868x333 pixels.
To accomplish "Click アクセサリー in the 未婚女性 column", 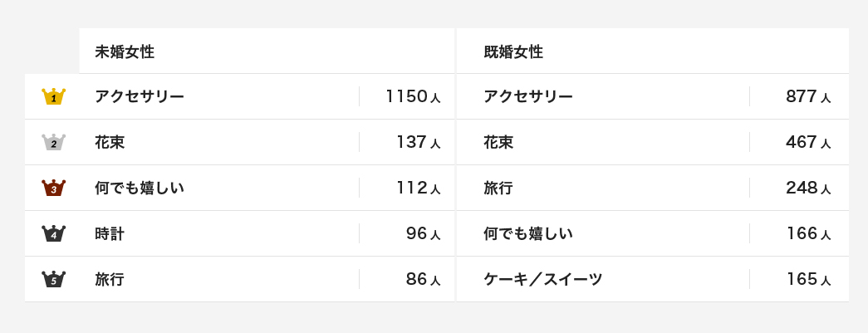I will [x=140, y=97].
